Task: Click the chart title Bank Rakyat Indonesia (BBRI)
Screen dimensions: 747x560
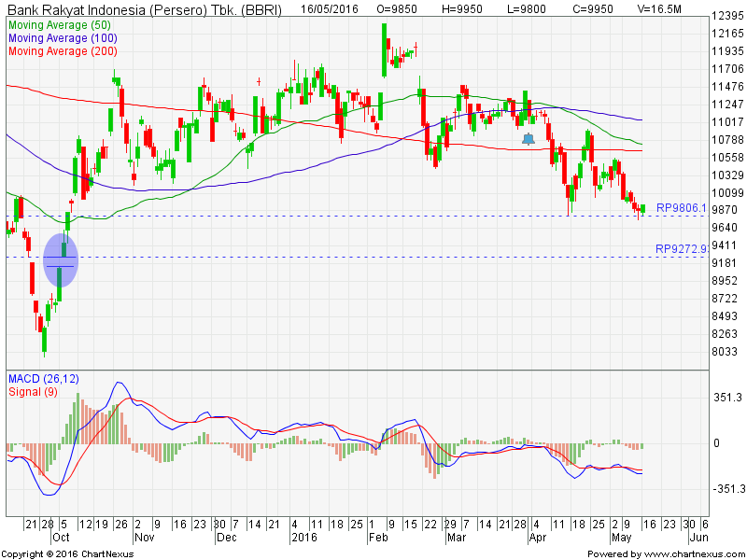Action: click(x=145, y=9)
